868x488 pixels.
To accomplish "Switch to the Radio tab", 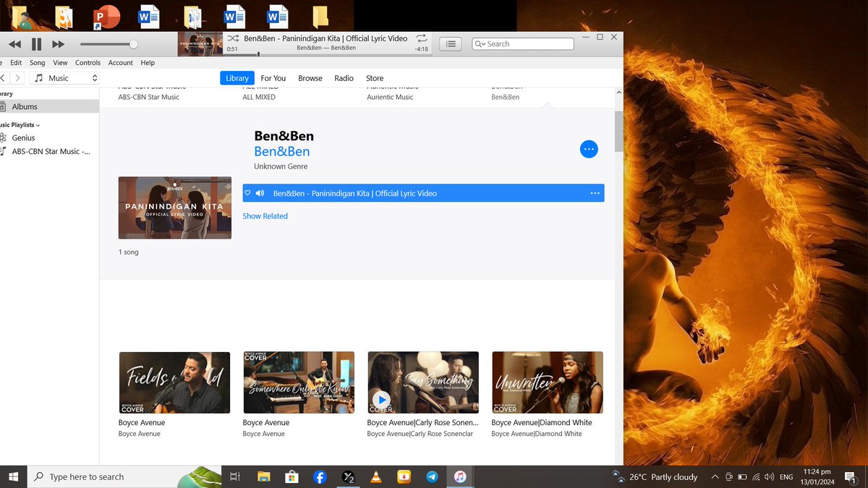I will pyautogui.click(x=344, y=78).
